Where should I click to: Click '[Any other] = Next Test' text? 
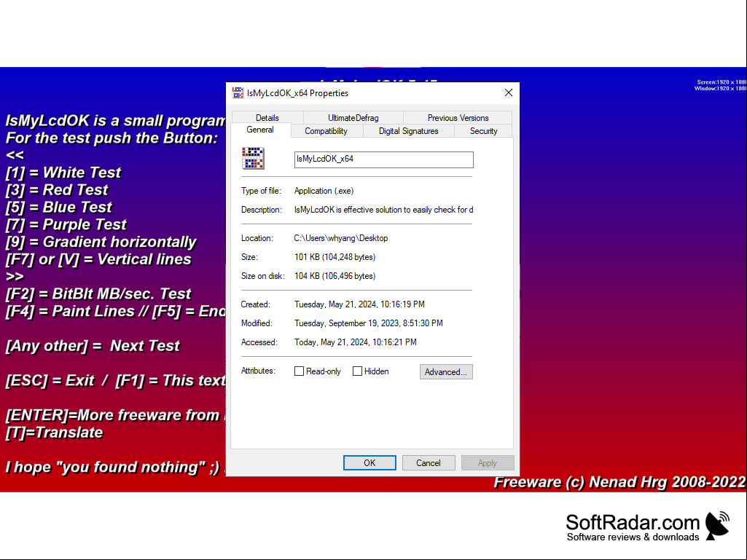[93, 346]
